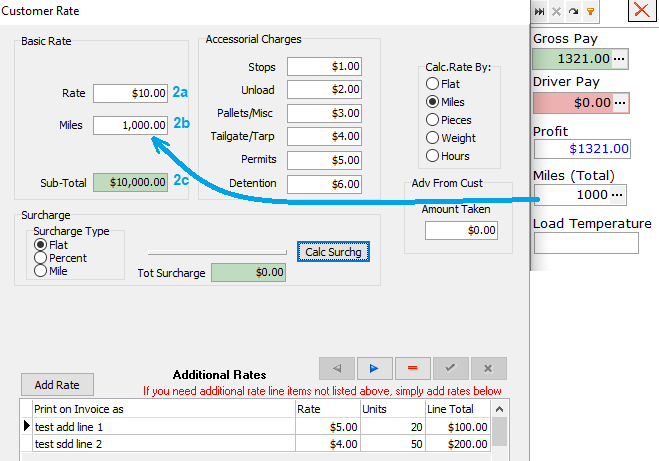
Task: Click the last record navigation icon
Action: pyautogui.click(x=540, y=11)
